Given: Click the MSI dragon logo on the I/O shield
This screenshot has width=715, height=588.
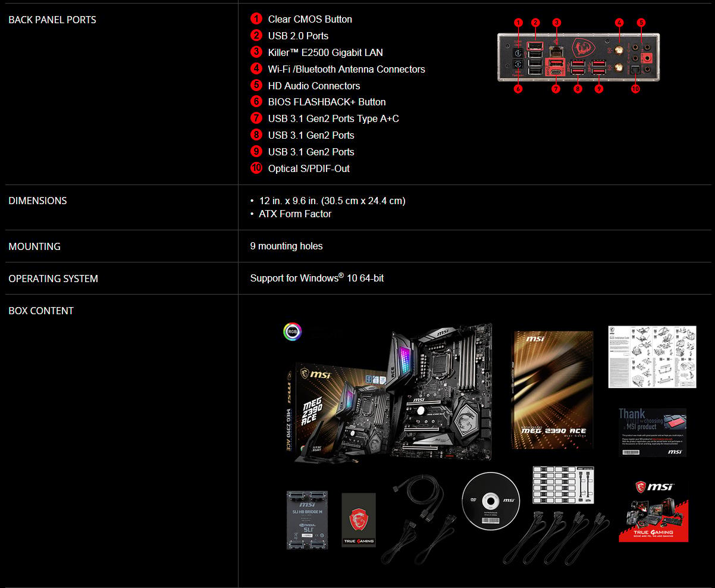Looking at the screenshot, I should [585, 48].
